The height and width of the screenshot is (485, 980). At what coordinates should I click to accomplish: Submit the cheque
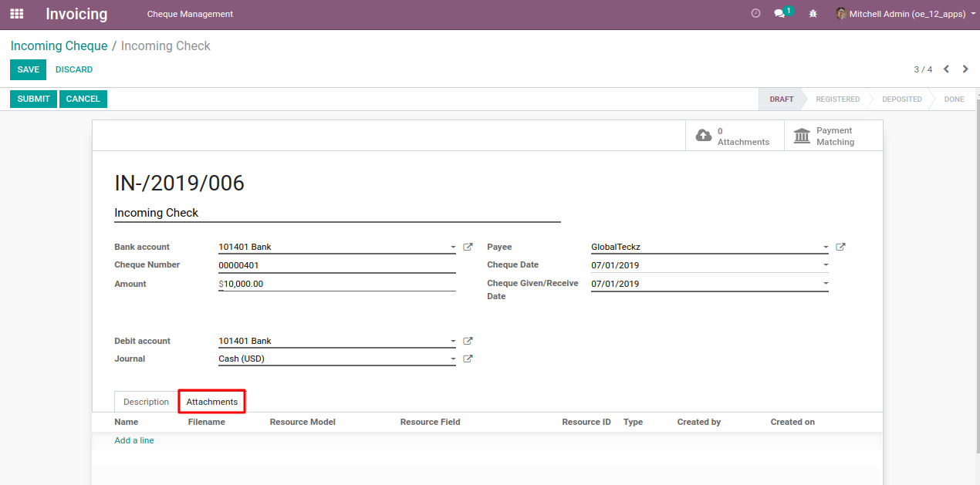(x=34, y=99)
